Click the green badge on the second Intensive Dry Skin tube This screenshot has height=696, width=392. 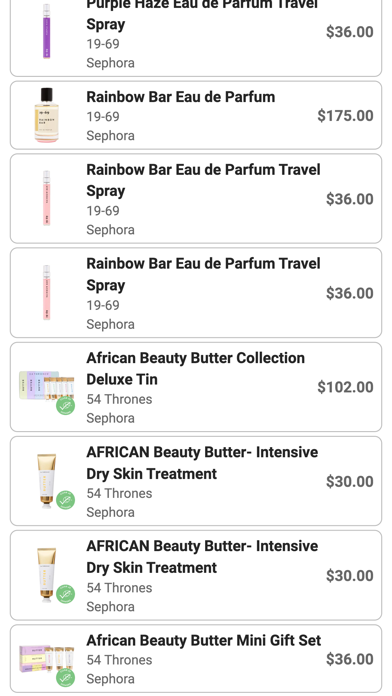coord(65,594)
